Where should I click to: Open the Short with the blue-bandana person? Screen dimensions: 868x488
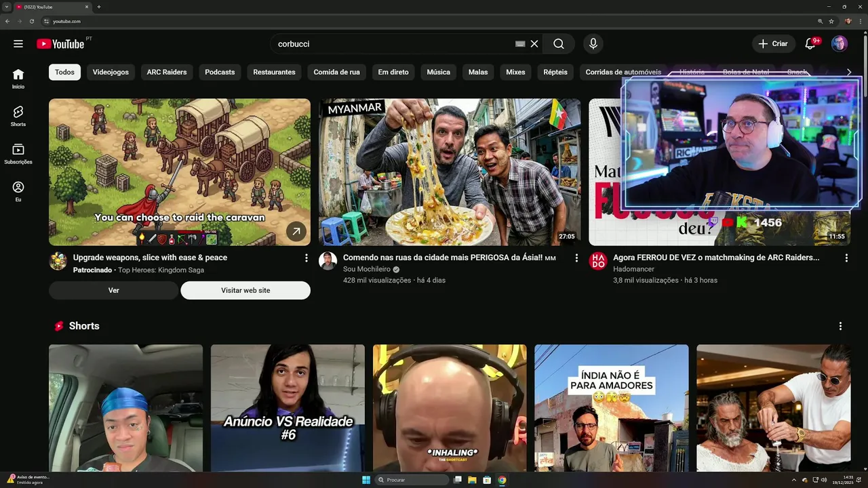click(125, 408)
